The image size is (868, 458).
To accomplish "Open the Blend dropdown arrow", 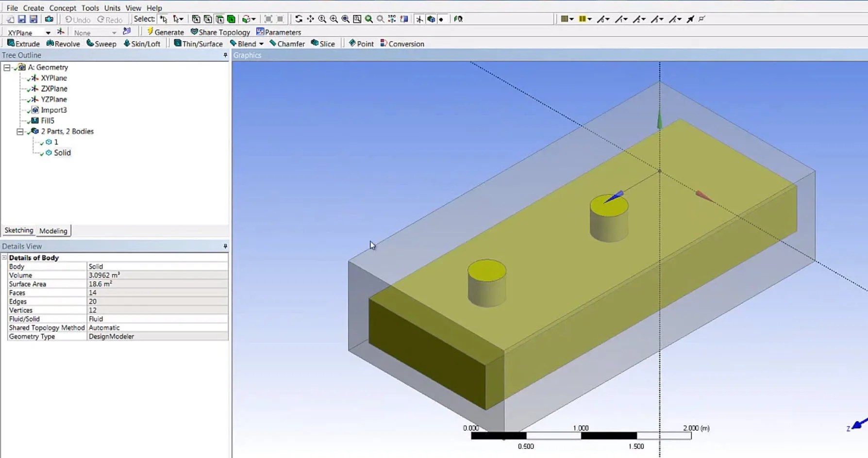I will (261, 44).
